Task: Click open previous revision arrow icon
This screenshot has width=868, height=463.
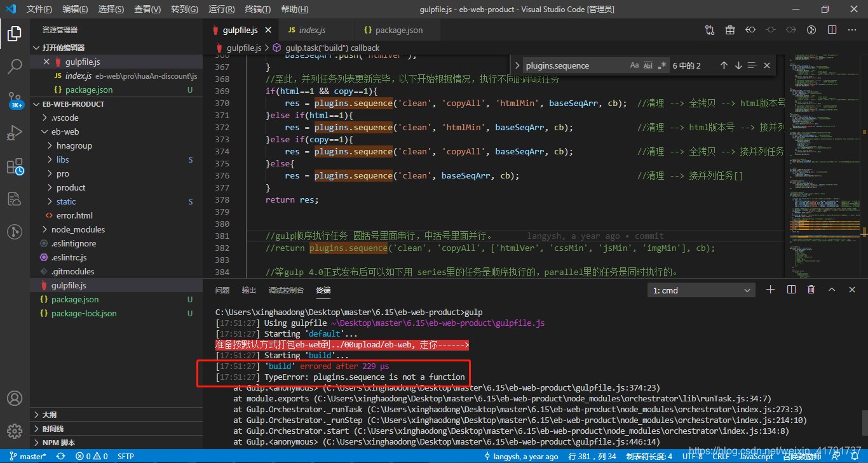Action: (750, 30)
